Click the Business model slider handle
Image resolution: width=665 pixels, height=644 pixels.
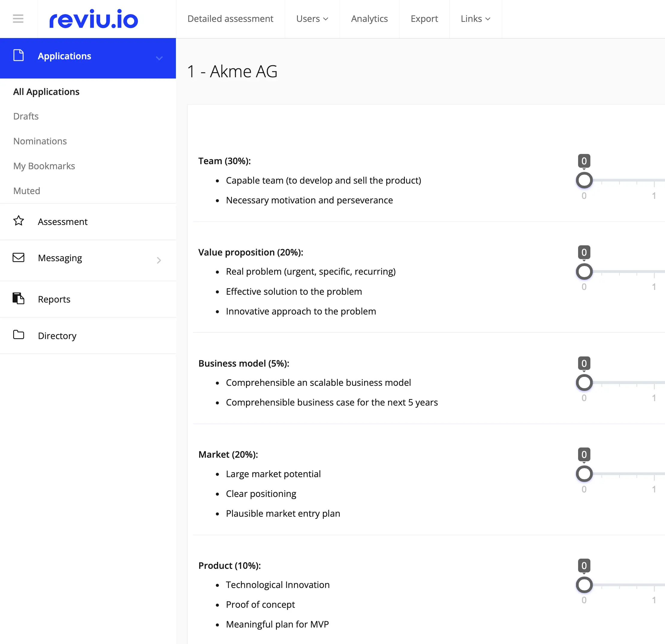(x=584, y=383)
